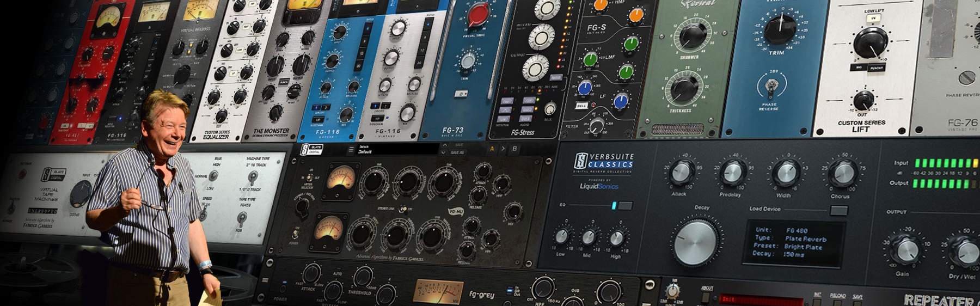980x306 pixels.
Task: Click the VerbSuite preset info display
Action: click(x=794, y=242)
